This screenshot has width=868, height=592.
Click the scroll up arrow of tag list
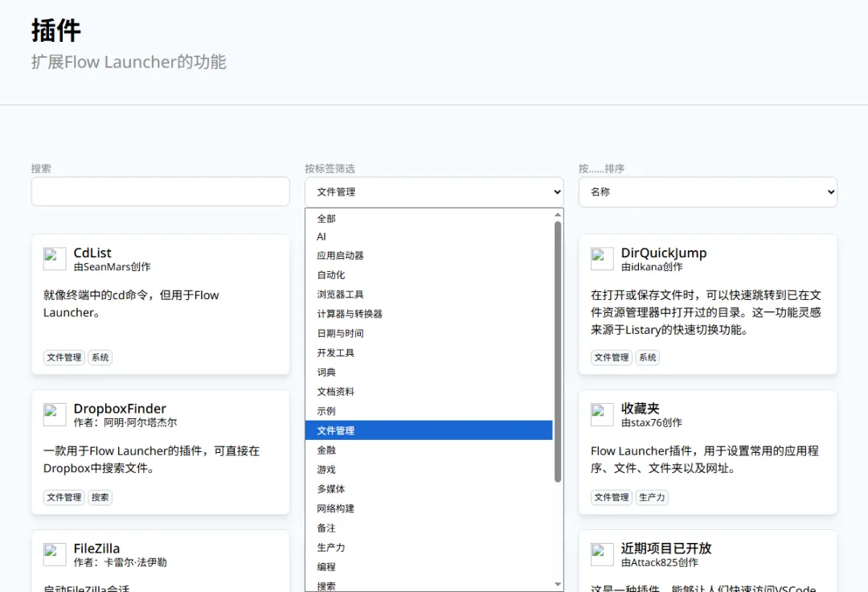coord(558,215)
